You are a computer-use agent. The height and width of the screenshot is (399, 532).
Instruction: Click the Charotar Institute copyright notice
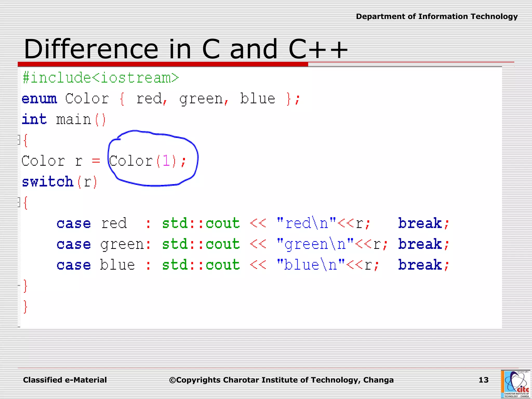tap(281, 380)
